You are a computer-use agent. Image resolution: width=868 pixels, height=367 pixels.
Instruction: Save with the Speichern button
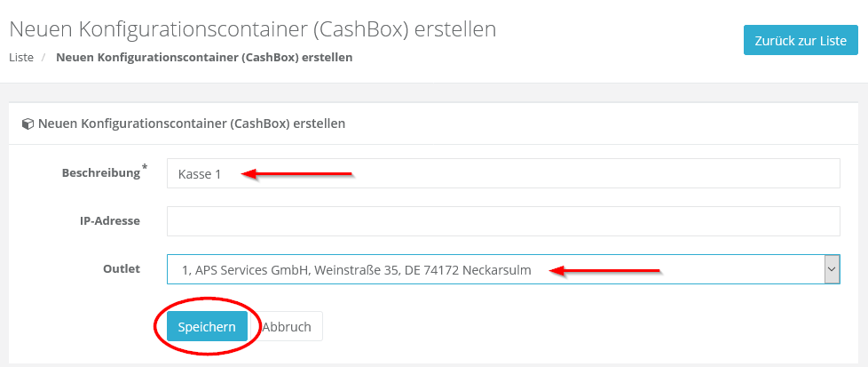pyautogui.click(x=207, y=326)
